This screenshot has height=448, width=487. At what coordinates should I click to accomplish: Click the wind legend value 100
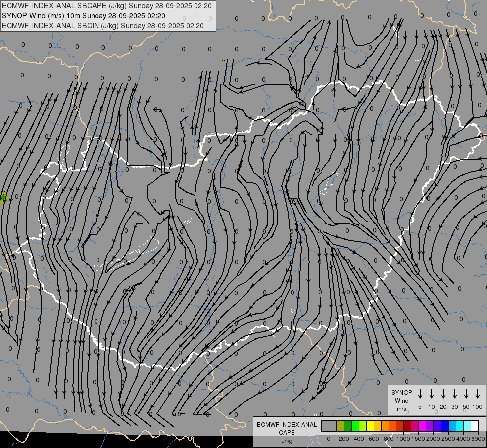[x=478, y=407]
